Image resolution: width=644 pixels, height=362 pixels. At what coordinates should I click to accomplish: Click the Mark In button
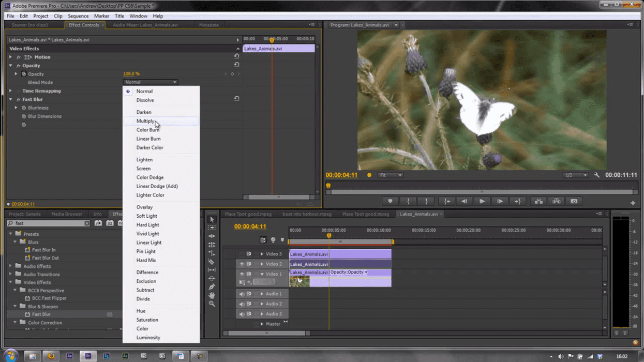click(408, 201)
